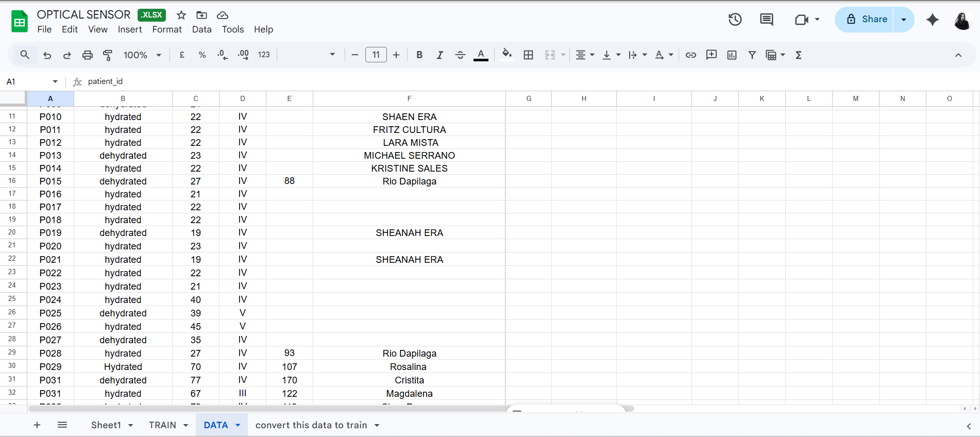Edit the font size field
Screen dimensions: 980x437
coord(376,55)
